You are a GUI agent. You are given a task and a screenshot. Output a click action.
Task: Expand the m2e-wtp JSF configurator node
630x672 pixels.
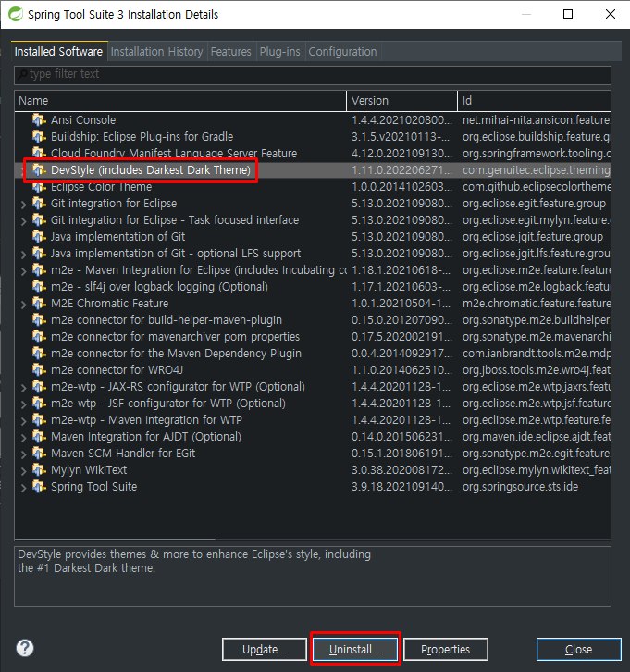tap(23, 404)
